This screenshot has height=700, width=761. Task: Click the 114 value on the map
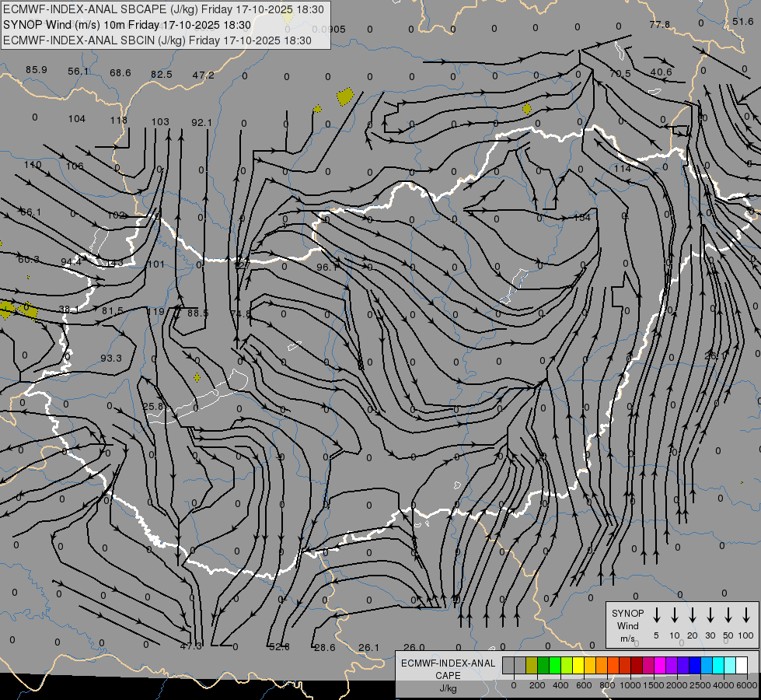click(x=623, y=169)
